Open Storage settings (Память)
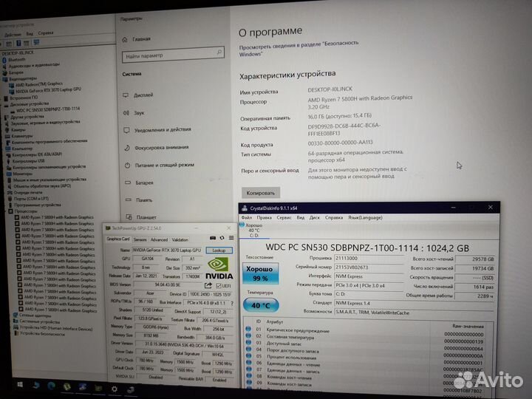The image size is (532, 399). pyautogui.click(x=139, y=199)
